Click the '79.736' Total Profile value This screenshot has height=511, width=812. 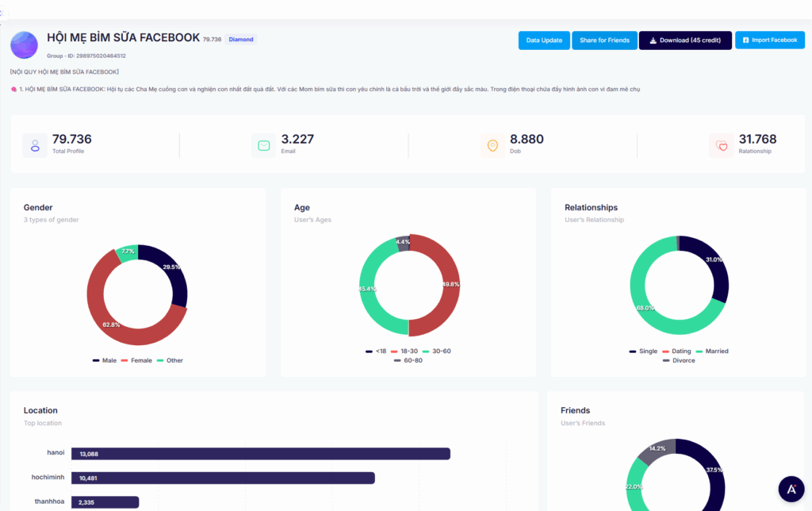(72, 139)
